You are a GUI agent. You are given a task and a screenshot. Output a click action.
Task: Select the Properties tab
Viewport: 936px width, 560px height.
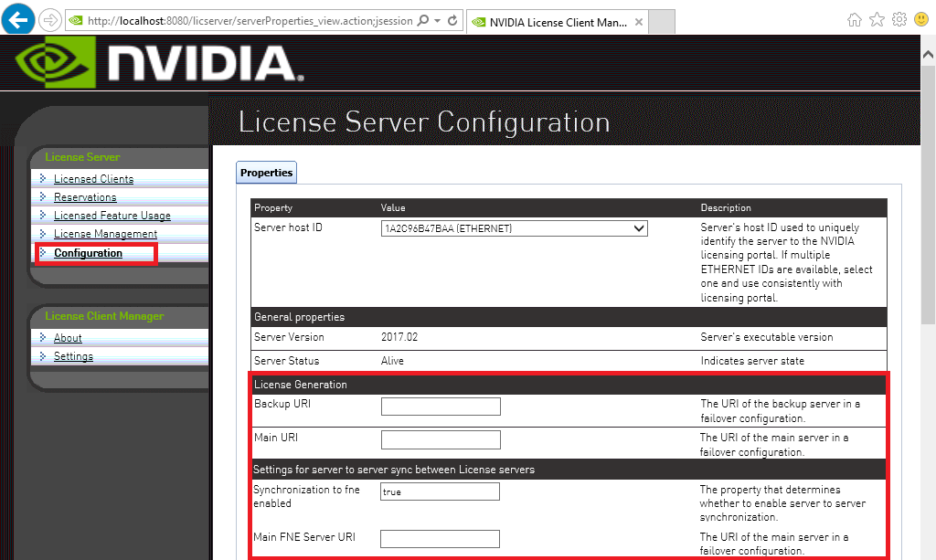[x=266, y=172]
